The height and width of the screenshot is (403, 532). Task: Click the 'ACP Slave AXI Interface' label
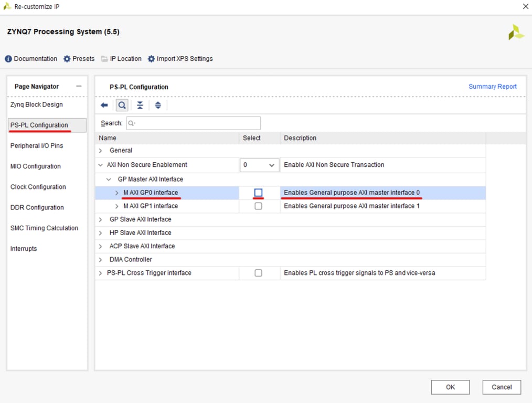coord(142,246)
